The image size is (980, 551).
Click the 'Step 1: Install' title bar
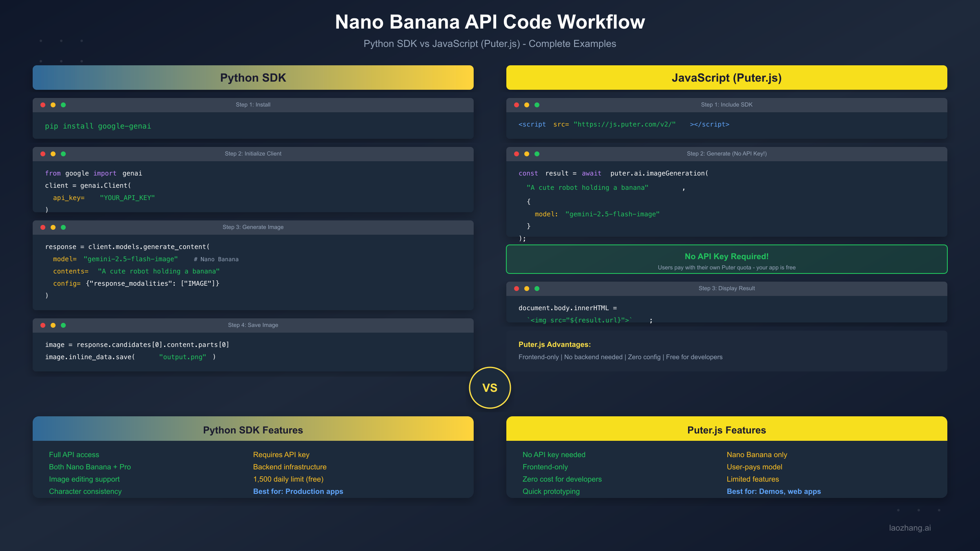click(x=253, y=104)
